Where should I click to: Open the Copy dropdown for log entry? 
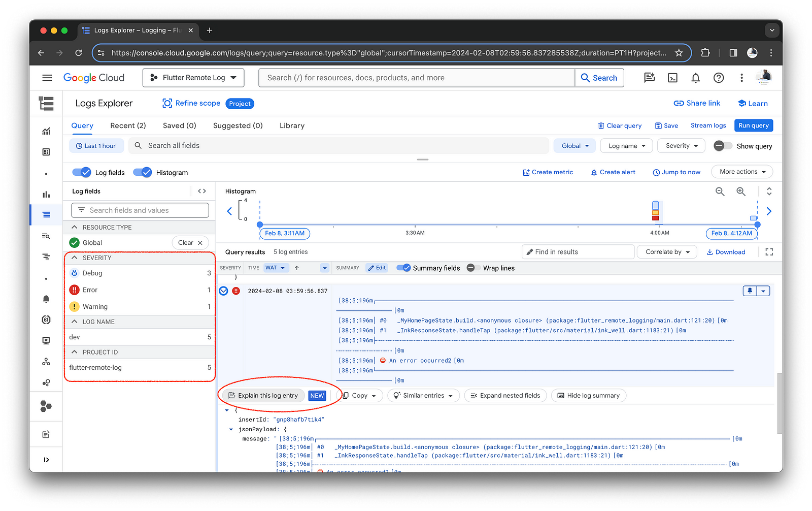359,396
